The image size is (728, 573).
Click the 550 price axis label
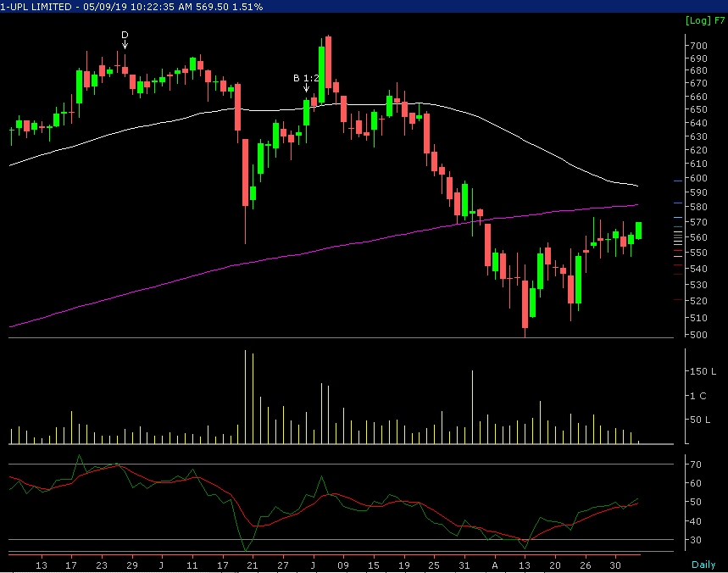click(698, 253)
